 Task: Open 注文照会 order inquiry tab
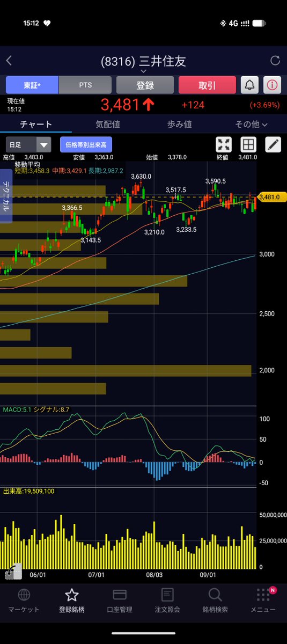pyautogui.click(x=167, y=601)
